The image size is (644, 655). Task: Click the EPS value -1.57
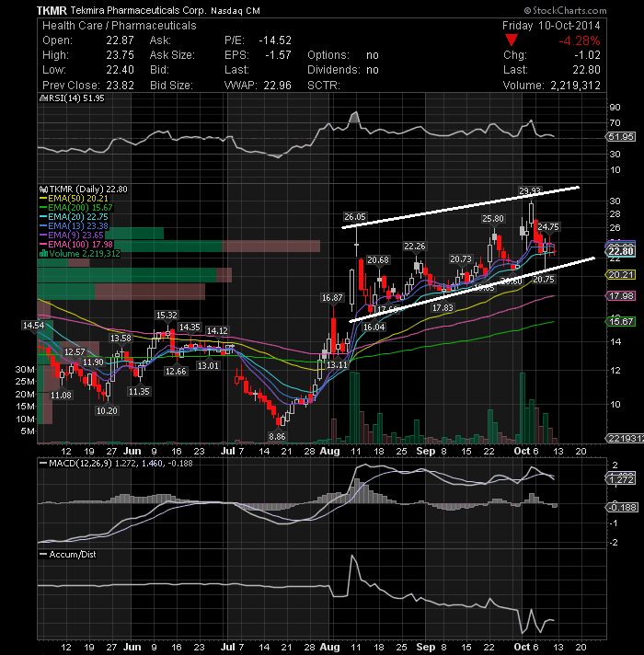tap(278, 55)
